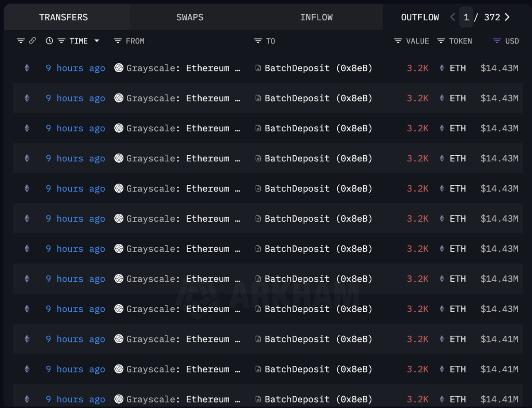Expand the TIME sort dropdown arrow
The width and height of the screenshot is (532, 408).
pyautogui.click(x=97, y=41)
